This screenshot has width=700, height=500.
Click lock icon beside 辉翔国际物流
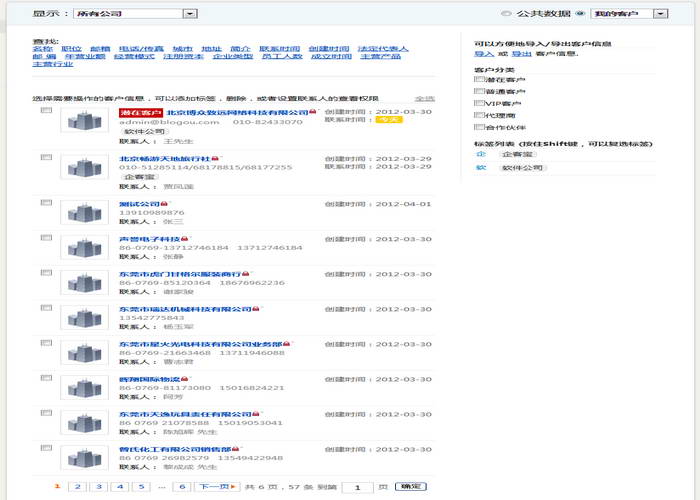point(184,379)
